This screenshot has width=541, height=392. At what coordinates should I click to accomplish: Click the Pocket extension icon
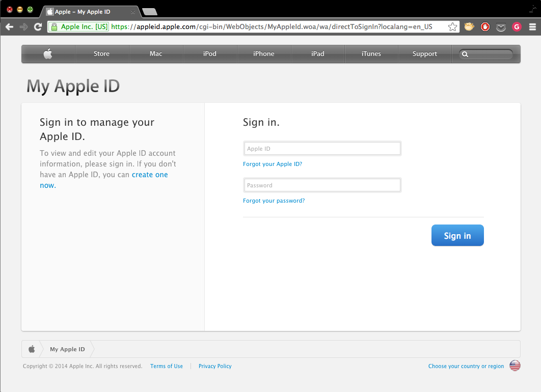pos(501,27)
